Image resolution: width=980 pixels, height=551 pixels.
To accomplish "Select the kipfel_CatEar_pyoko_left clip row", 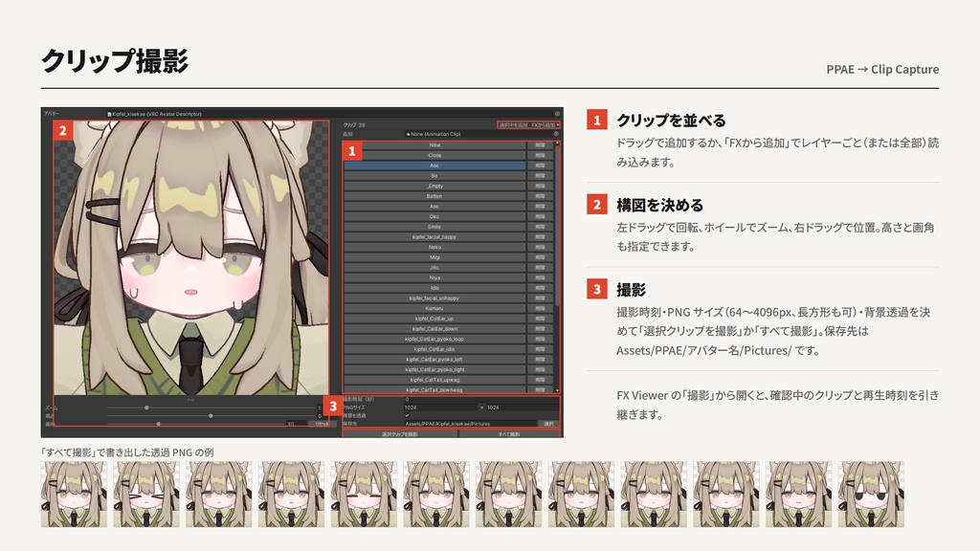I will tap(435, 360).
